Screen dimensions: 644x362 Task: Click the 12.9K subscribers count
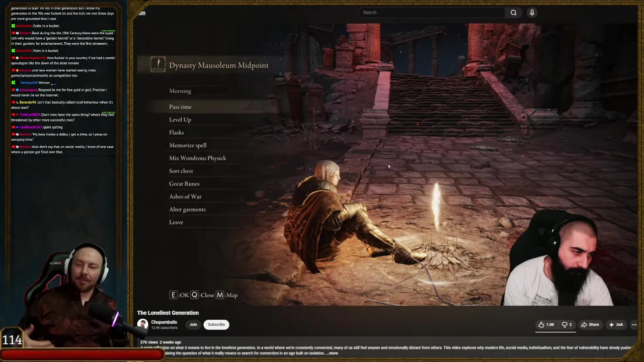[165, 328]
